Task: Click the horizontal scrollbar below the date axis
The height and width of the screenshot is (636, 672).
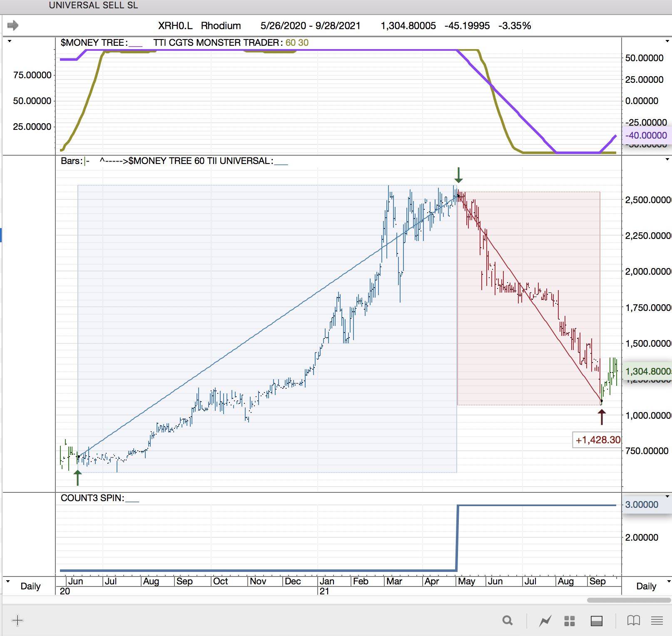Action: pyautogui.click(x=628, y=600)
